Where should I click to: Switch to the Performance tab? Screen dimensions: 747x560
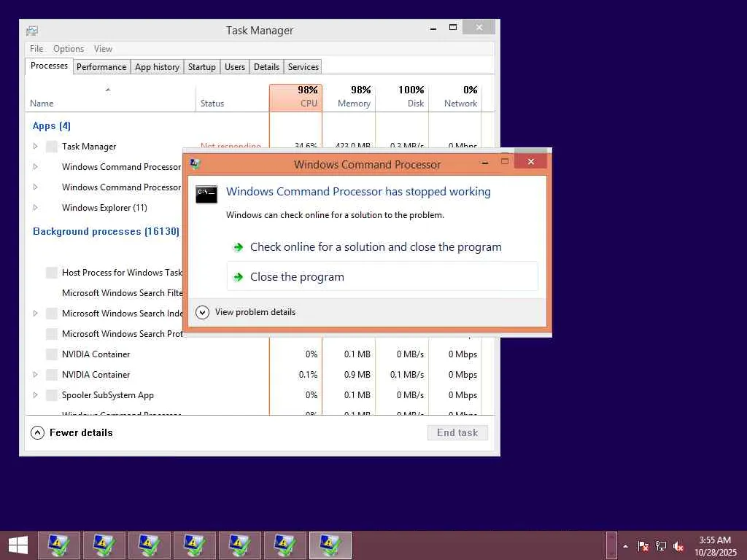(x=101, y=66)
